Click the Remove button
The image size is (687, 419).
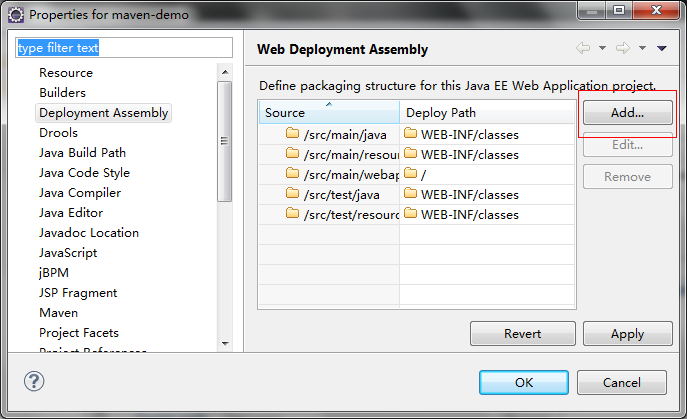[x=627, y=177]
